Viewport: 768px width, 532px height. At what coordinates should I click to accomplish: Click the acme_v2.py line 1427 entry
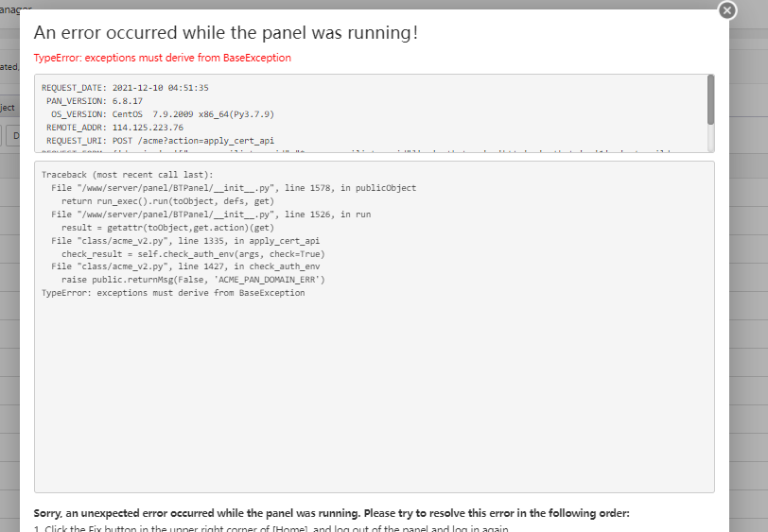(185, 267)
